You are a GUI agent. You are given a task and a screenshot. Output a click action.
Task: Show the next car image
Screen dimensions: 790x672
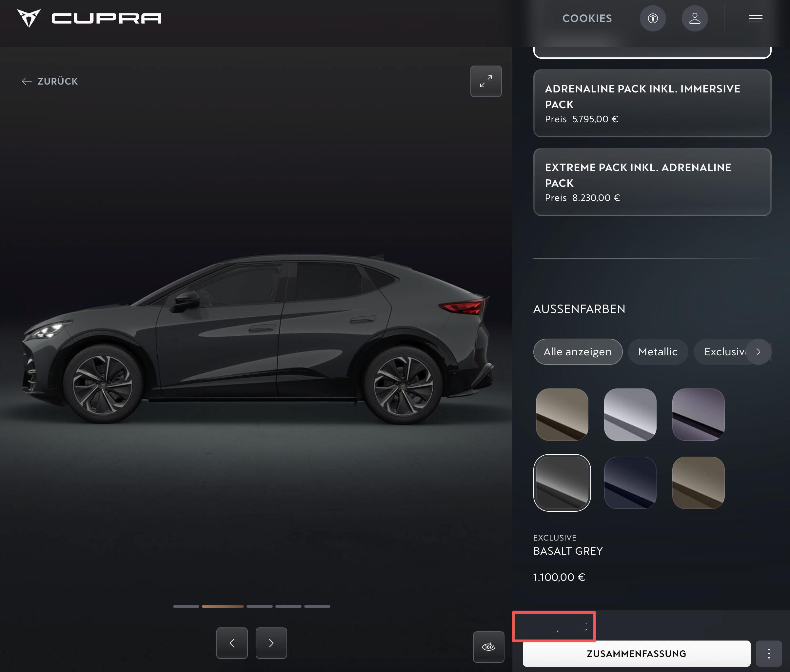pyautogui.click(x=271, y=643)
